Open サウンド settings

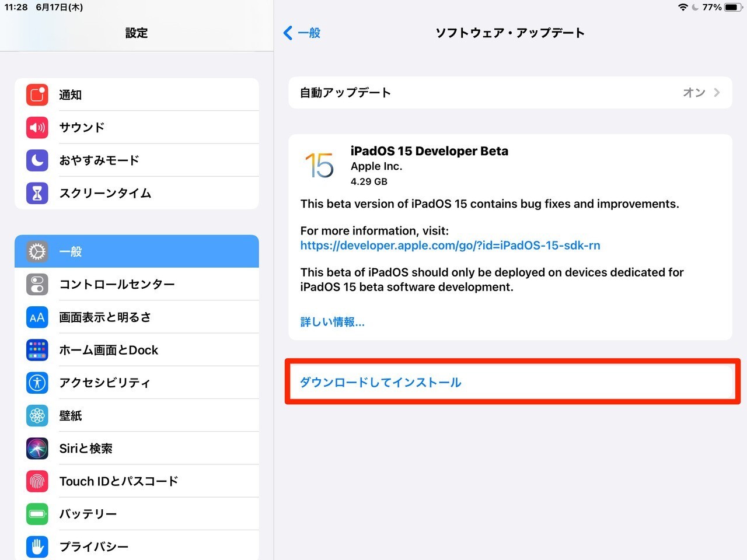pos(137,127)
